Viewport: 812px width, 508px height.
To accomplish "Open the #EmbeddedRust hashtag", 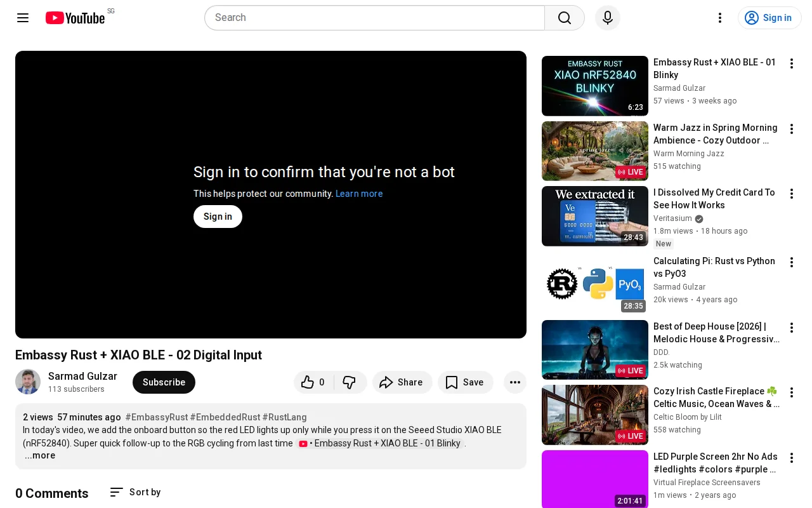I will tap(225, 417).
